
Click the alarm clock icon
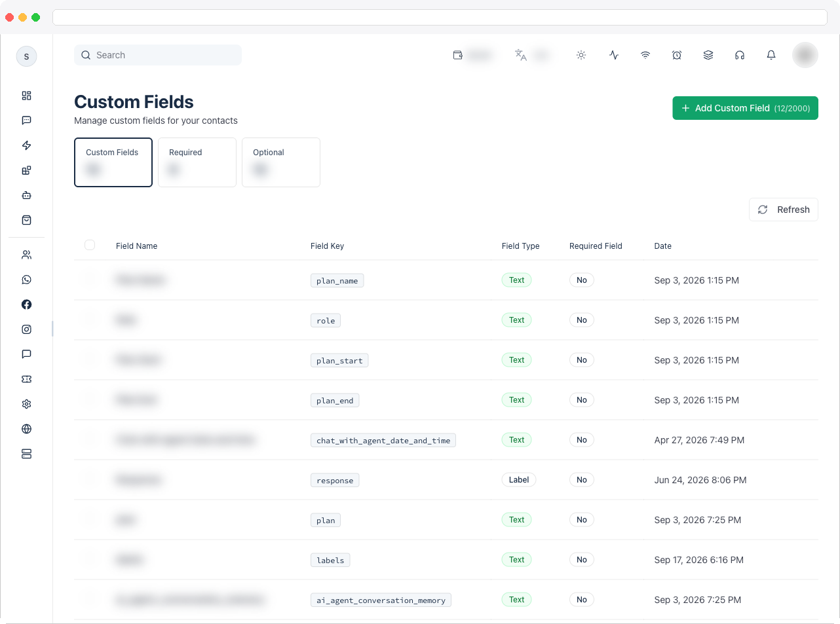pyautogui.click(x=677, y=55)
